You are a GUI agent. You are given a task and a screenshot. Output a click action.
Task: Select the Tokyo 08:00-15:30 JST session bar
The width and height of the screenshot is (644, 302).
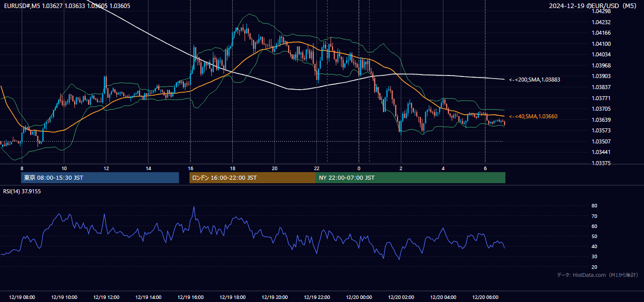(100, 178)
